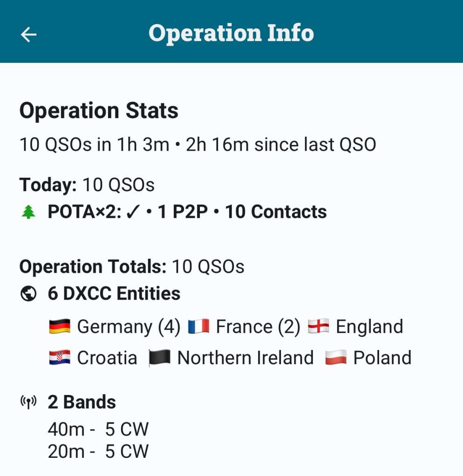Image resolution: width=463 pixels, height=476 pixels.
Task: Tap the Croatia flag icon
Action: 59,358
